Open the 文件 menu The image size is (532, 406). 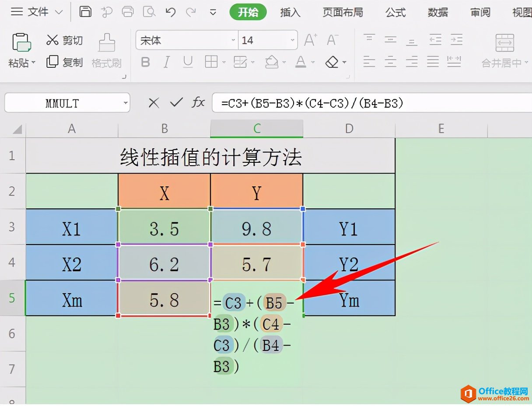click(37, 12)
